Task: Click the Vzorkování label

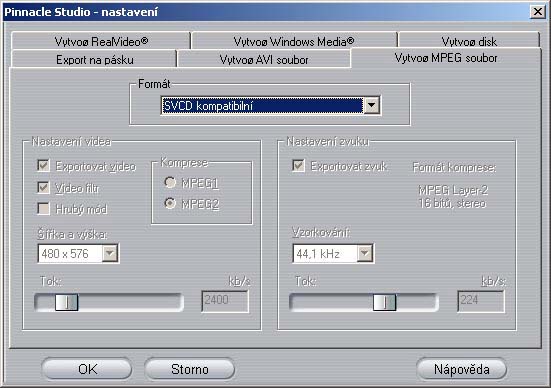Action: pyautogui.click(x=321, y=232)
